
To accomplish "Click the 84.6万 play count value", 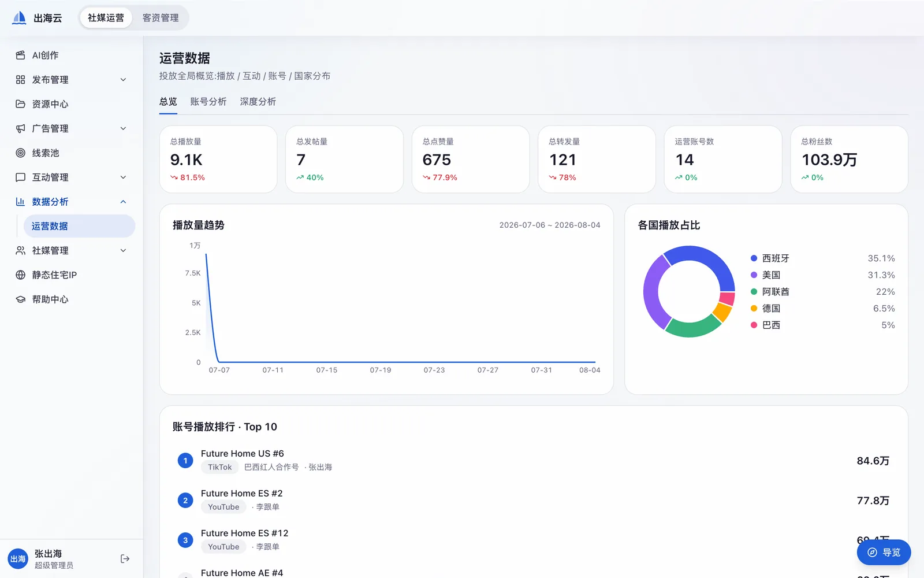I will [x=873, y=461].
